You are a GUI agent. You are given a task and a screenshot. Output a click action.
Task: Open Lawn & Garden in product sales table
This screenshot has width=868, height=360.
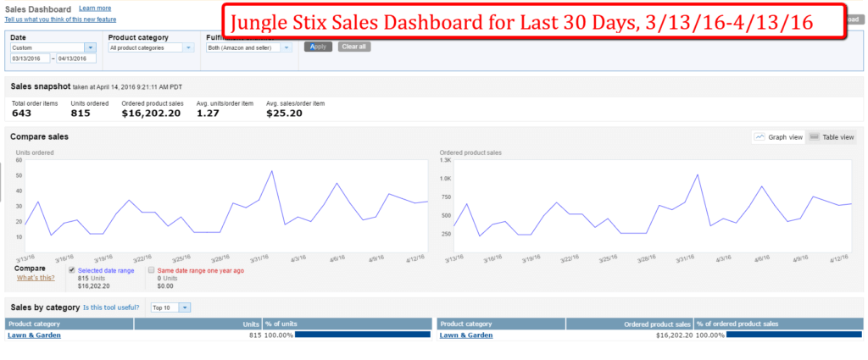pyautogui.click(x=466, y=335)
